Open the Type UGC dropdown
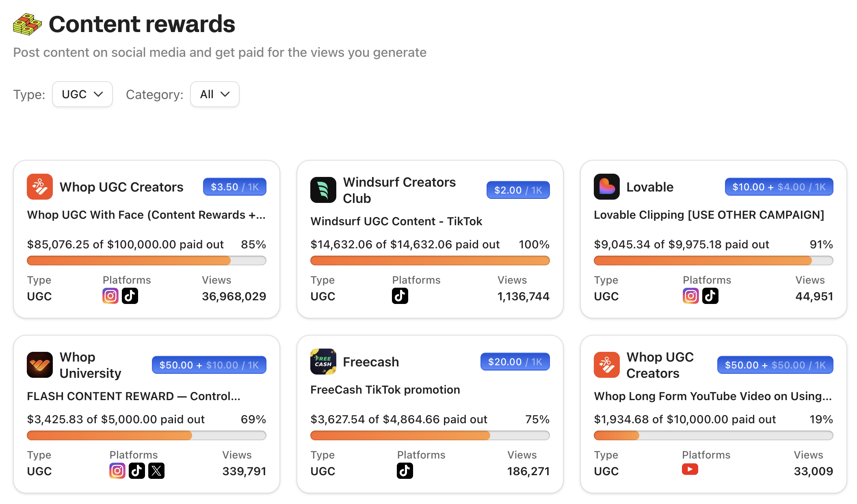The width and height of the screenshot is (857, 504). tap(82, 94)
